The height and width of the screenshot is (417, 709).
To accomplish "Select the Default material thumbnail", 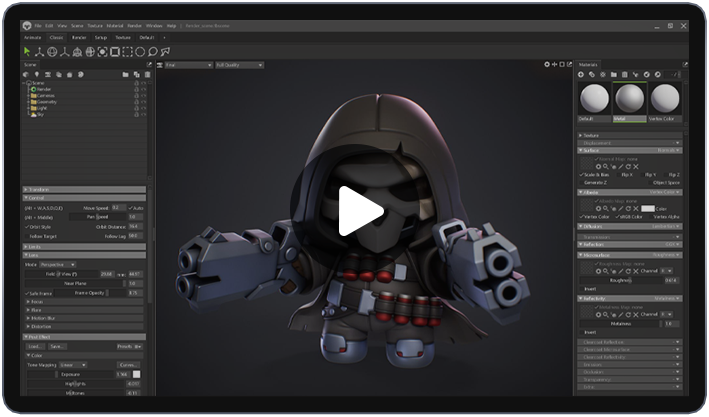I will click(x=594, y=102).
